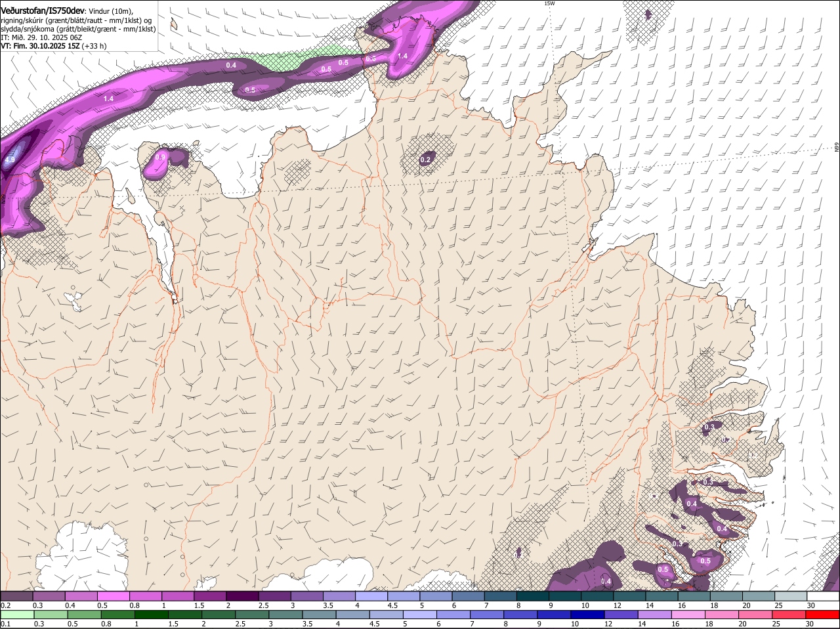This screenshot has width=840, height=629.
Task: Click the 0.9 precipitation value label
Action: pos(161,158)
